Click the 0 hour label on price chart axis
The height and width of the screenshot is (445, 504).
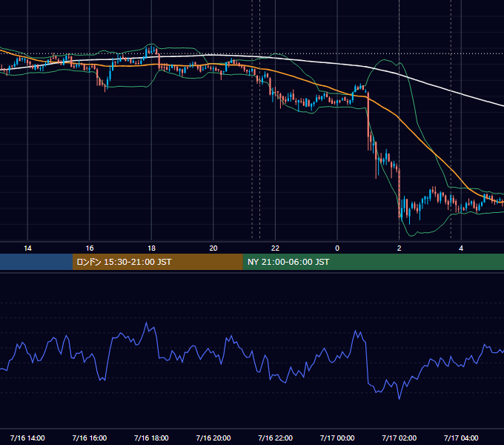337,248
